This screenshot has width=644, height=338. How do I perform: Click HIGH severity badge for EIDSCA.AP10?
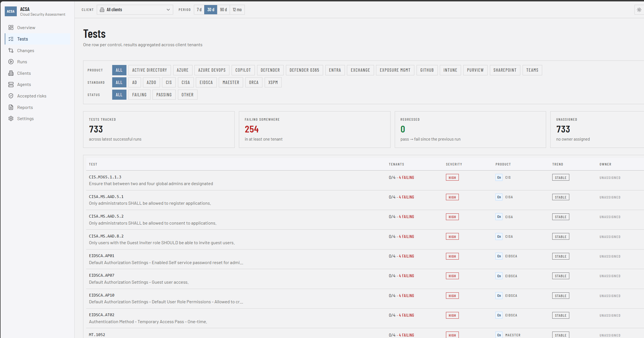[x=452, y=296]
